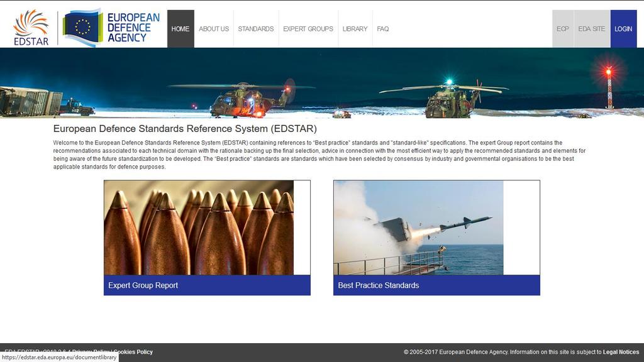
Task: Open the FAQ page
Action: tap(383, 29)
